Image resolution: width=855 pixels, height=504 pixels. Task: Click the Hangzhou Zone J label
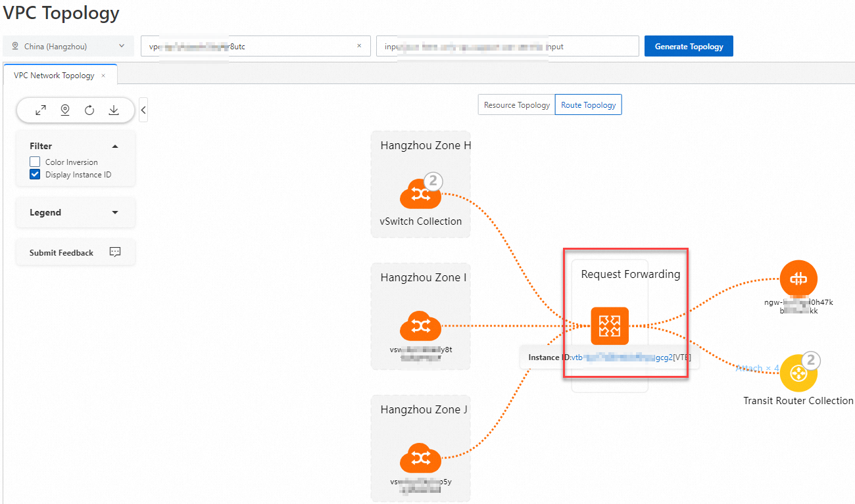click(x=424, y=410)
